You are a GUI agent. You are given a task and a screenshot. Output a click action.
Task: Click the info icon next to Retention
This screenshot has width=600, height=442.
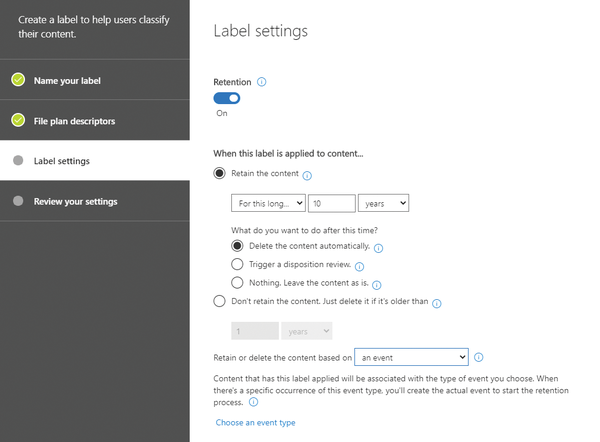coord(261,82)
